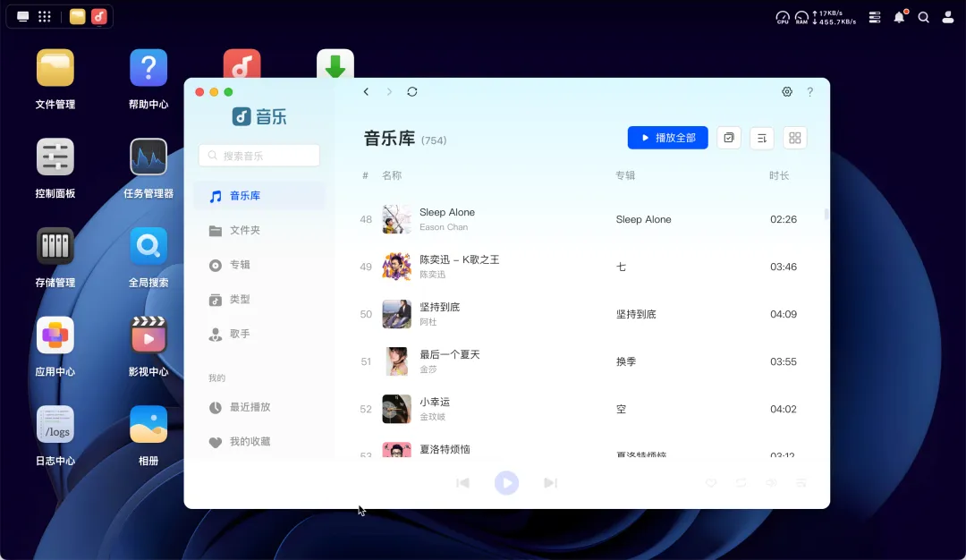Image resolution: width=966 pixels, height=560 pixels.
Task: Open the notifications bell
Action: 900,17
